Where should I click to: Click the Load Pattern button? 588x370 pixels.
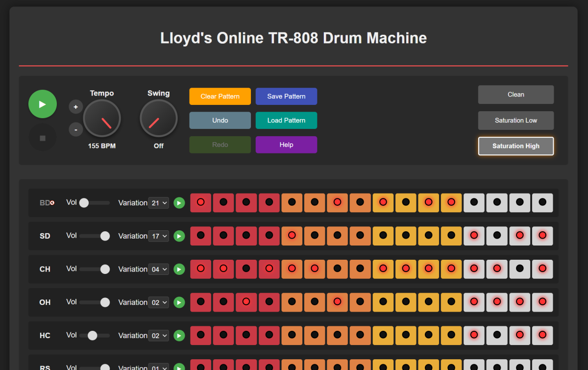click(x=286, y=121)
